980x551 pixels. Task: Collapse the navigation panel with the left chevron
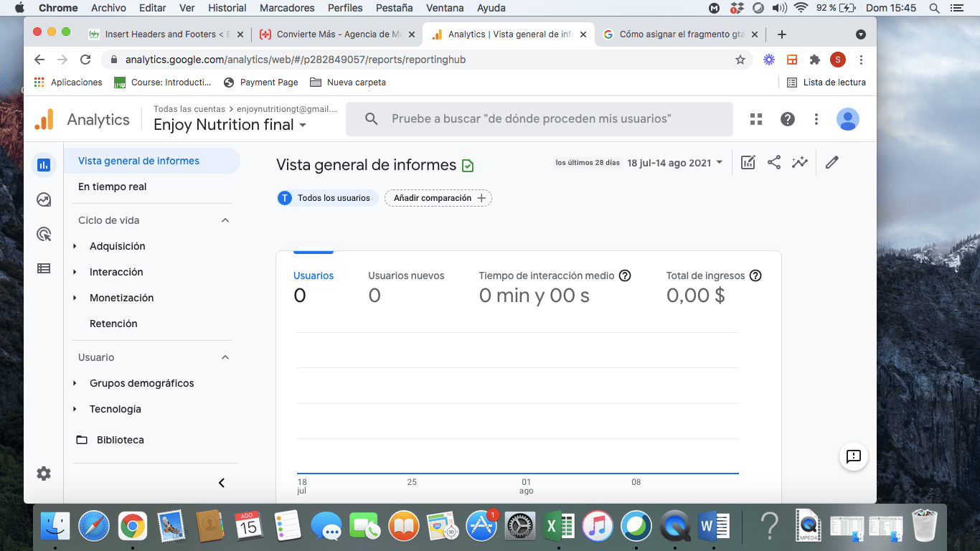click(x=222, y=483)
